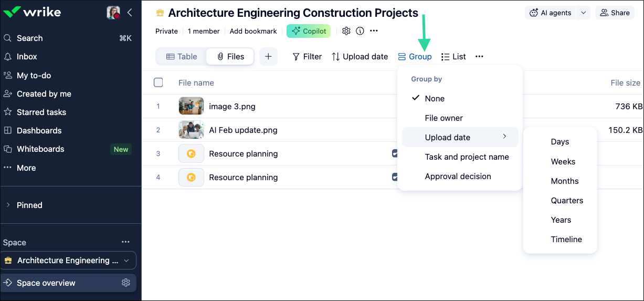Switch to the Table view tab
644x301 pixels.
coord(182,57)
